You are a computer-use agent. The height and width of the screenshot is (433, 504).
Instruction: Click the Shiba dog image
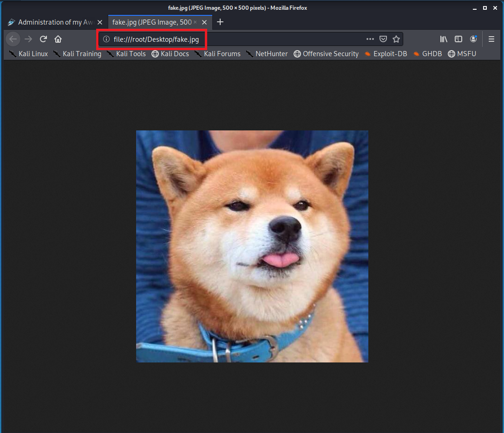pyautogui.click(x=252, y=246)
